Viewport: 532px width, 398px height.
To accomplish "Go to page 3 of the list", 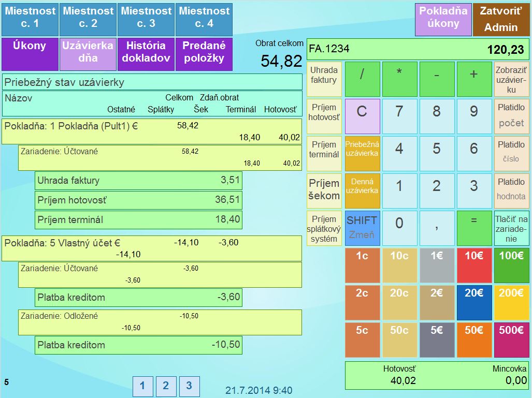I will coord(189,386).
